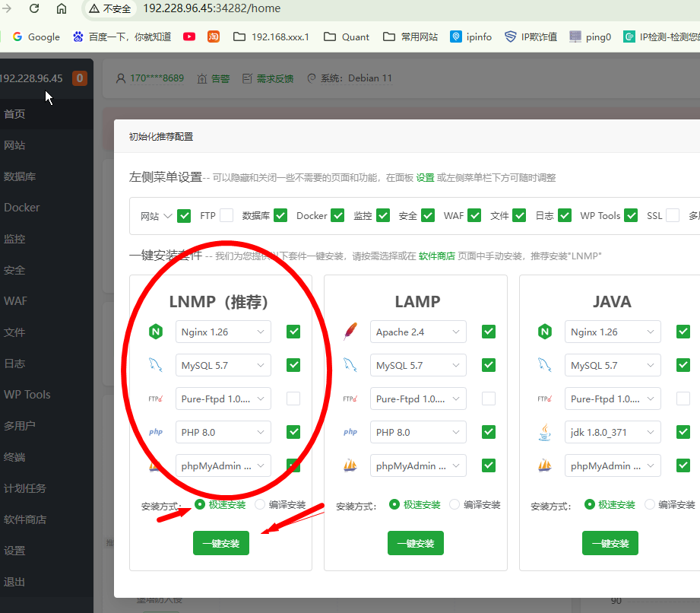This screenshot has height=613, width=700.
Task: Click 一键安装 under LNMP
Action: tap(221, 543)
